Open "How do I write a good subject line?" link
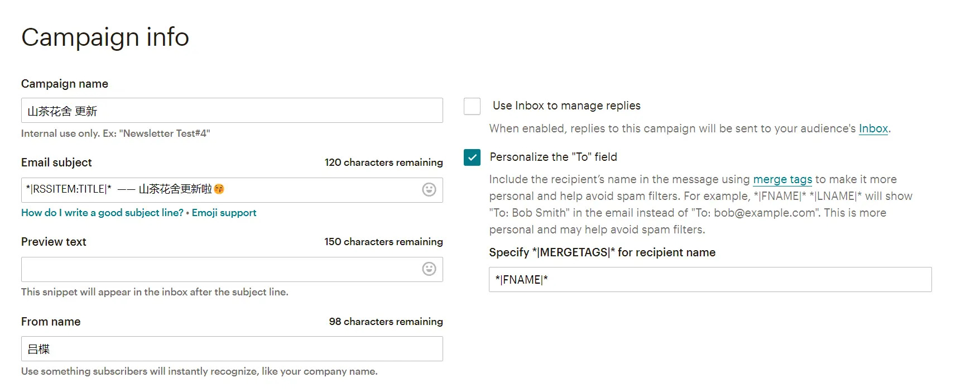Screen dimensions: 980x392 point(102,213)
